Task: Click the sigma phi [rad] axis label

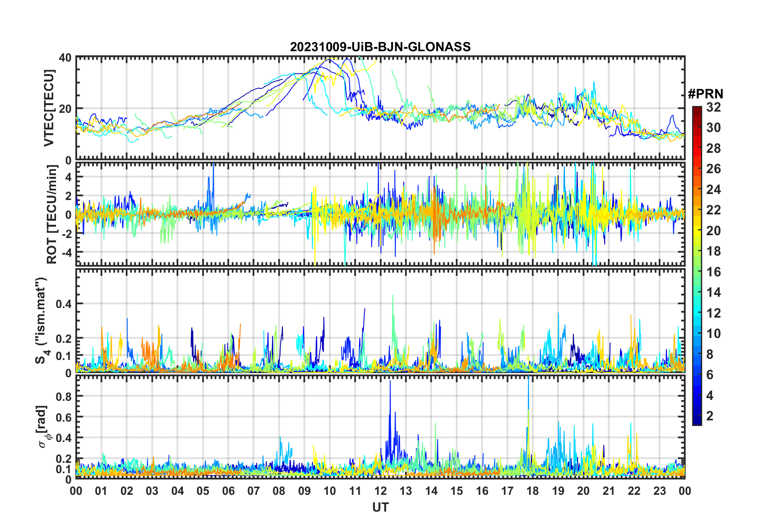Action: [43, 426]
